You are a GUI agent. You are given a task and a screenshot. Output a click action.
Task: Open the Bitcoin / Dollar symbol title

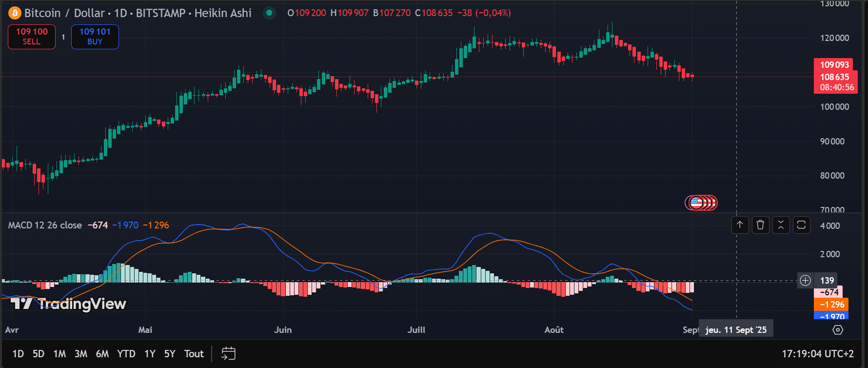click(64, 13)
